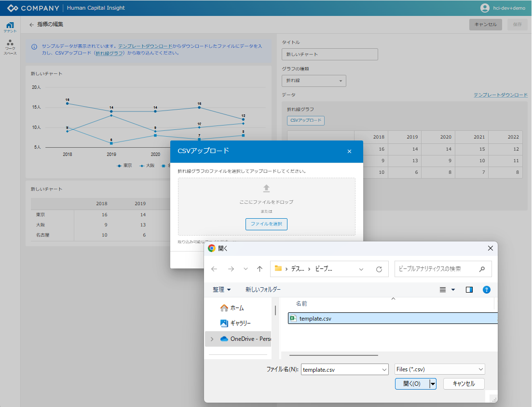Open the view options list icon
Viewport: 532px width, 407px height.
443,290
